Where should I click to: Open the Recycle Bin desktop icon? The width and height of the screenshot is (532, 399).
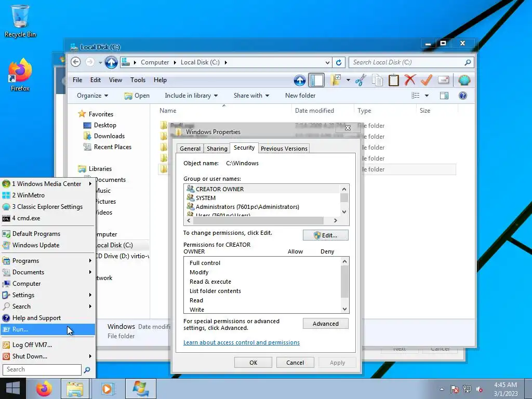(20, 21)
